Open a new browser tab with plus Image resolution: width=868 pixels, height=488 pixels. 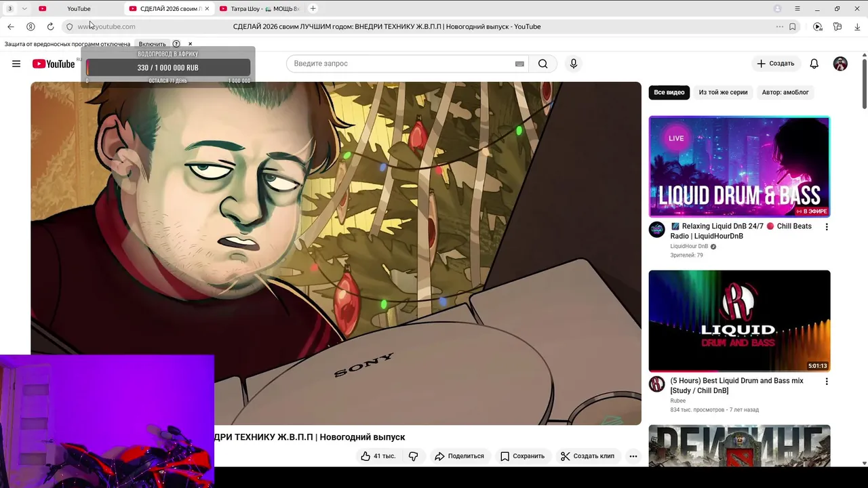[x=313, y=9]
